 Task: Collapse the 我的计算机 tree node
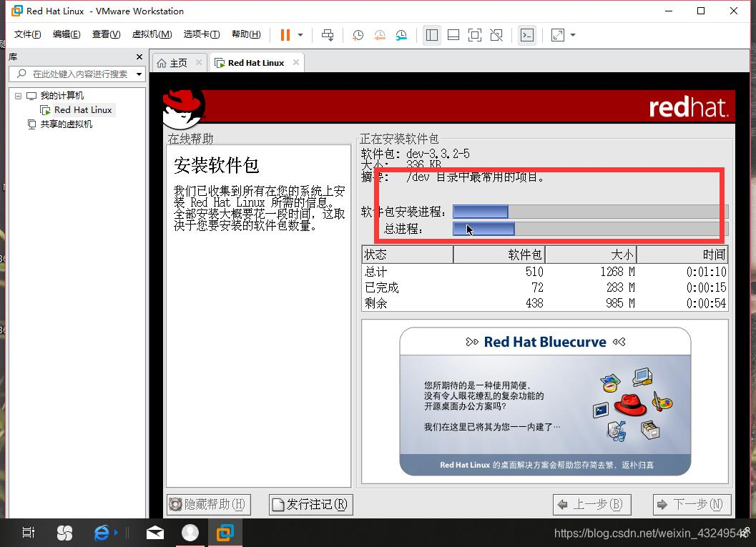pyautogui.click(x=18, y=96)
